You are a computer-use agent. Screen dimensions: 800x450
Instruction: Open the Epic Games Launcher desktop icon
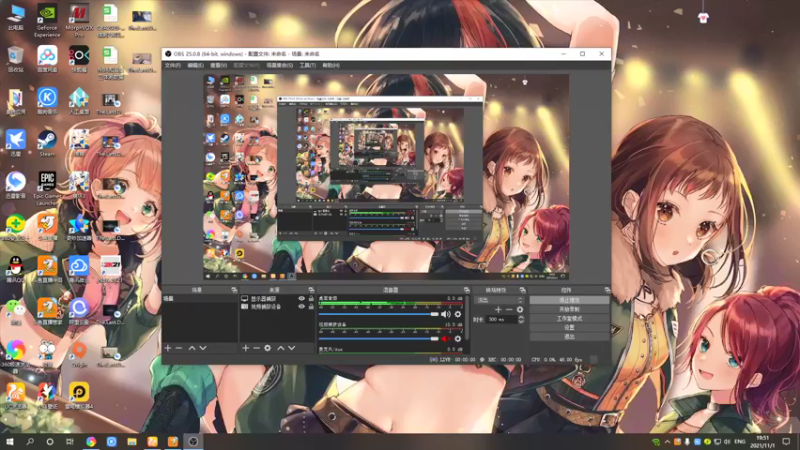click(47, 188)
